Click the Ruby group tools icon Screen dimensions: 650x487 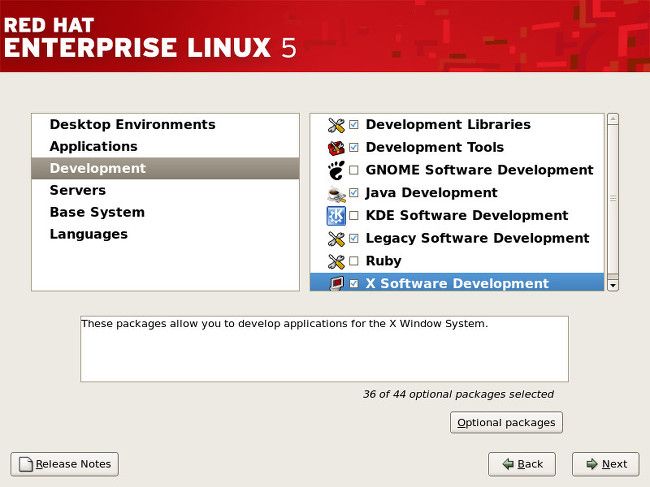(336, 261)
